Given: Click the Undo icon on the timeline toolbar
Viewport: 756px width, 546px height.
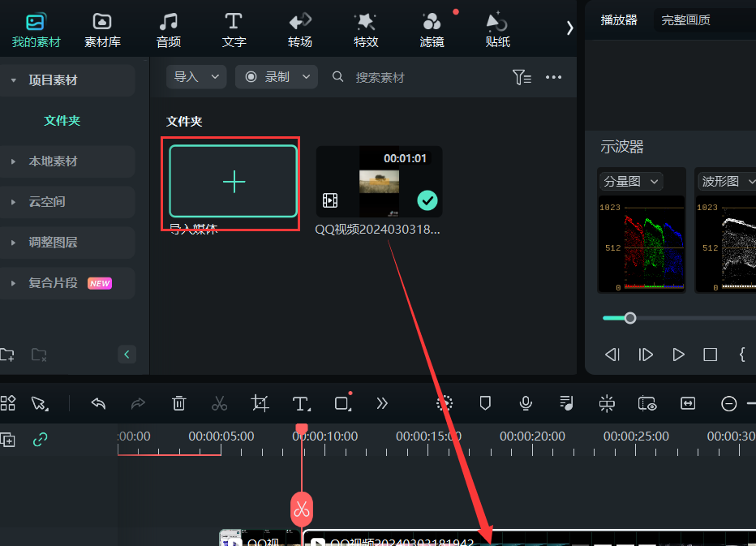Looking at the screenshot, I should (98, 403).
